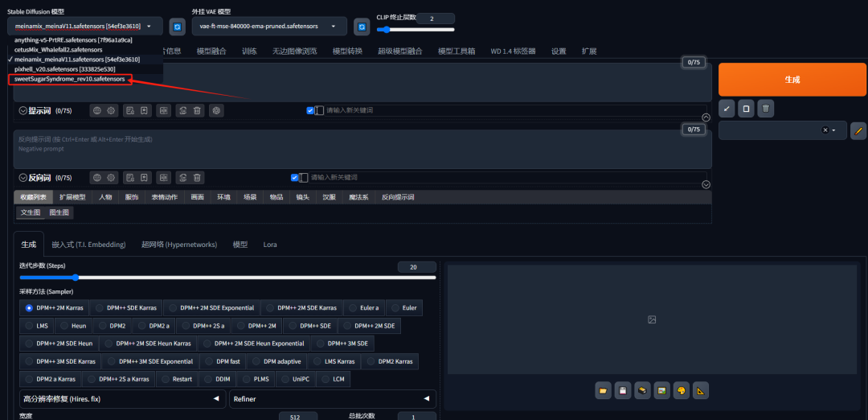
Task: Click the translate icon in the 提示词 toolbar
Action: (163, 110)
